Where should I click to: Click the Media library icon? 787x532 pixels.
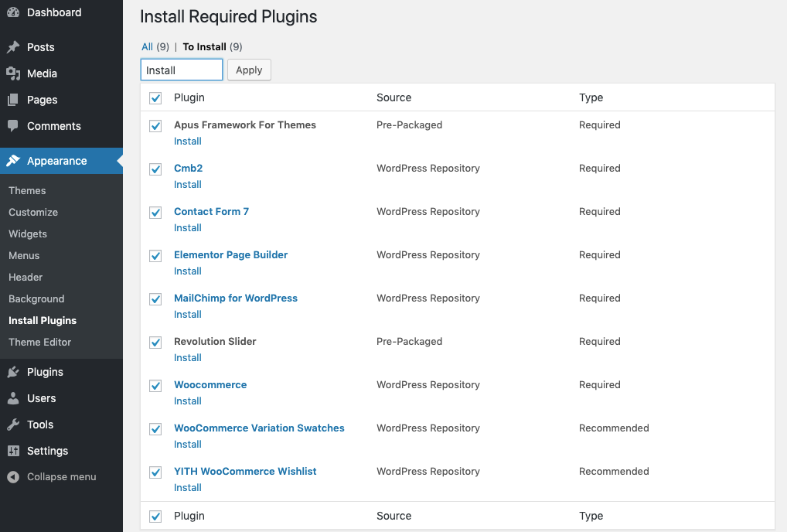pyautogui.click(x=13, y=73)
